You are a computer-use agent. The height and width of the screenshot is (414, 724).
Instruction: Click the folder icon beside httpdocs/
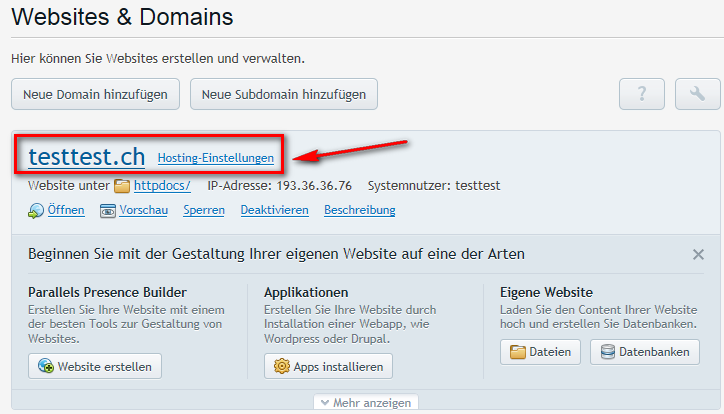[x=122, y=186]
